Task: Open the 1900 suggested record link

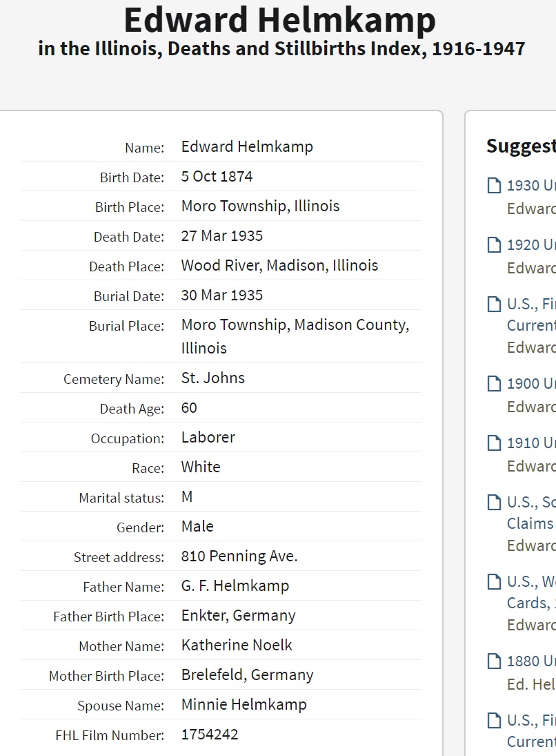Action: (x=531, y=384)
